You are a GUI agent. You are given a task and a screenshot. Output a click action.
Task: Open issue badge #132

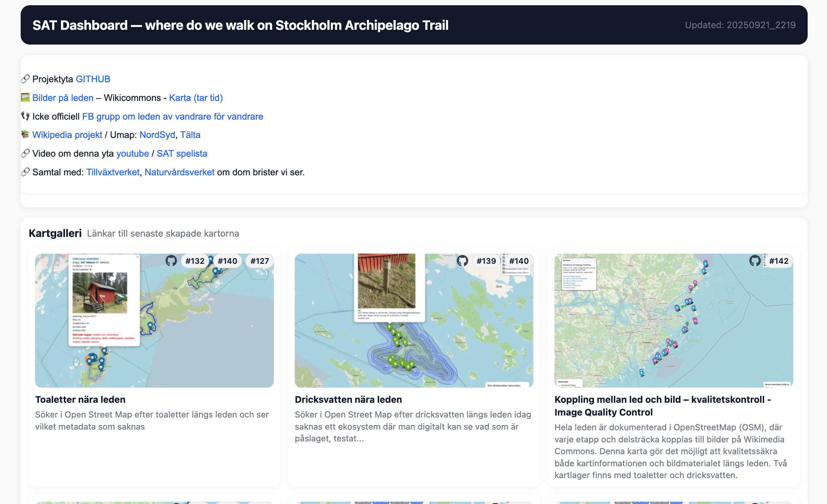pyautogui.click(x=195, y=261)
